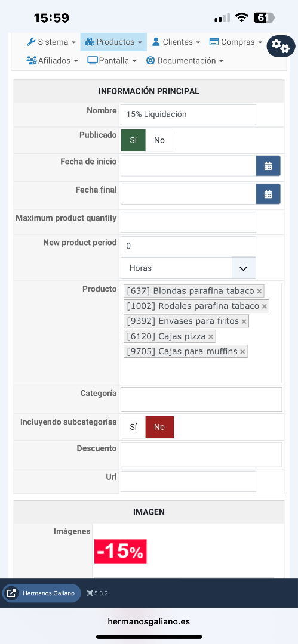This screenshot has height=644, width=298.
Task: Open the Clientes menu
Action: 176,42
